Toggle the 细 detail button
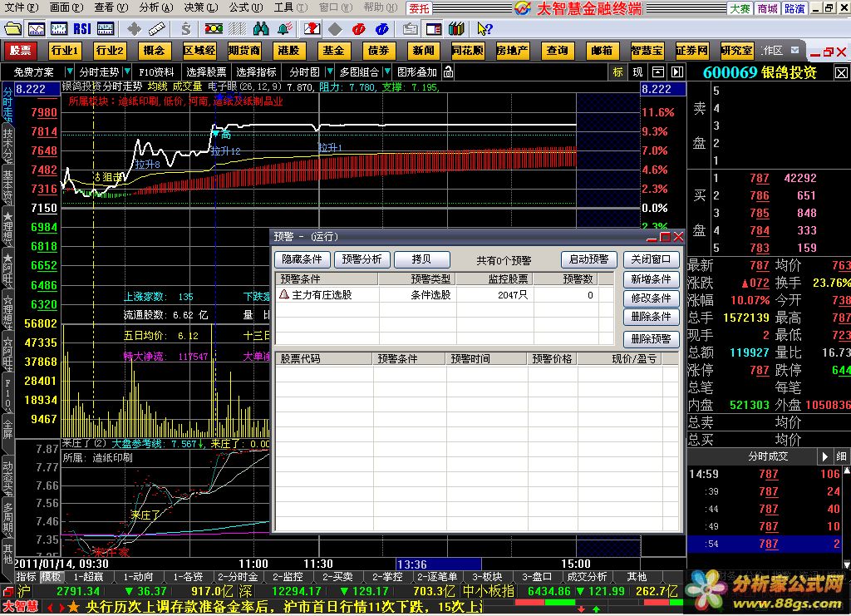The image size is (851, 616). click(841, 456)
